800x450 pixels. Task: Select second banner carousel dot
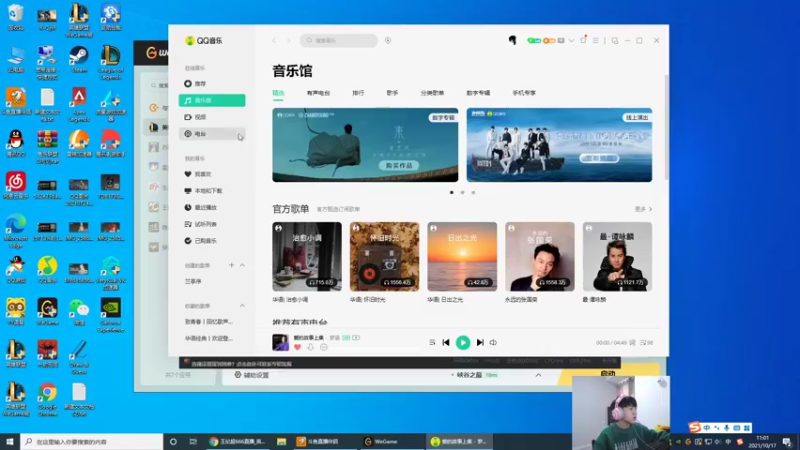tap(462, 192)
